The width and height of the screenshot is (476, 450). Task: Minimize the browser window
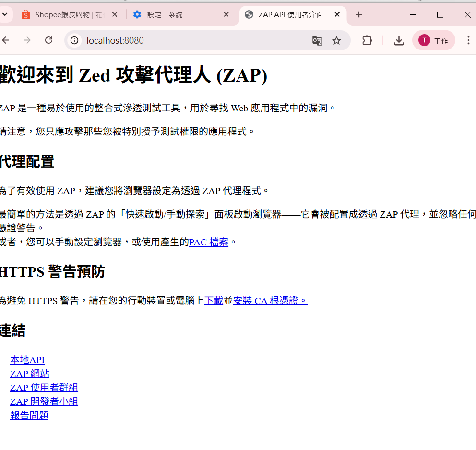tap(413, 14)
